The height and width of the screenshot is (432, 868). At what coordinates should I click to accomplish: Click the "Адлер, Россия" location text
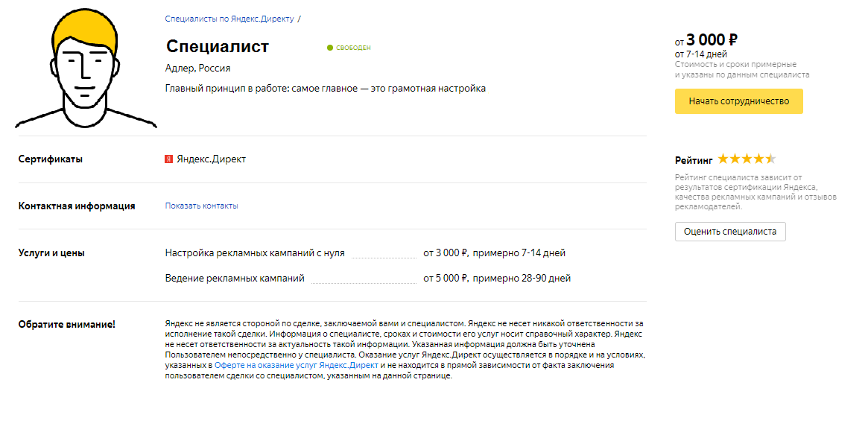tap(197, 69)
